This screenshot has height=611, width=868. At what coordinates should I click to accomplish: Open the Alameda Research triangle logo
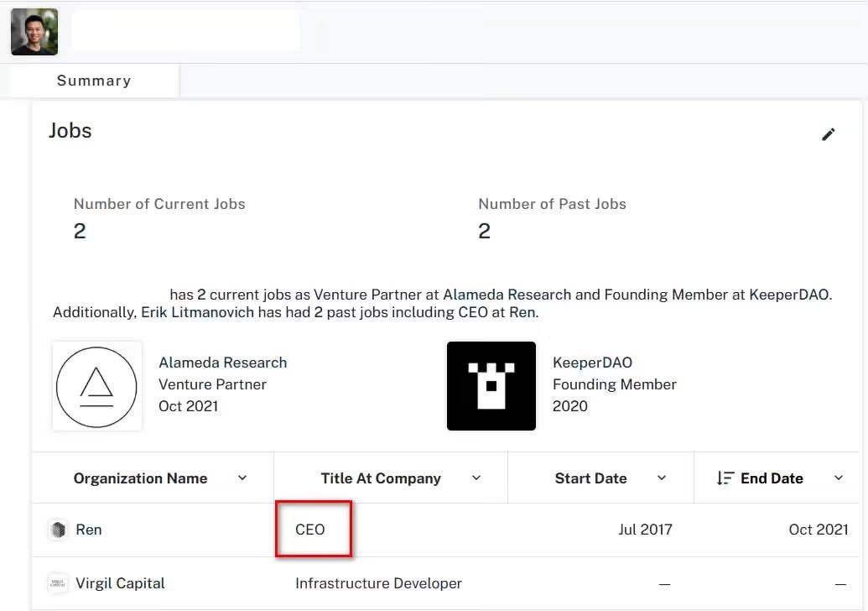[97, 387]
